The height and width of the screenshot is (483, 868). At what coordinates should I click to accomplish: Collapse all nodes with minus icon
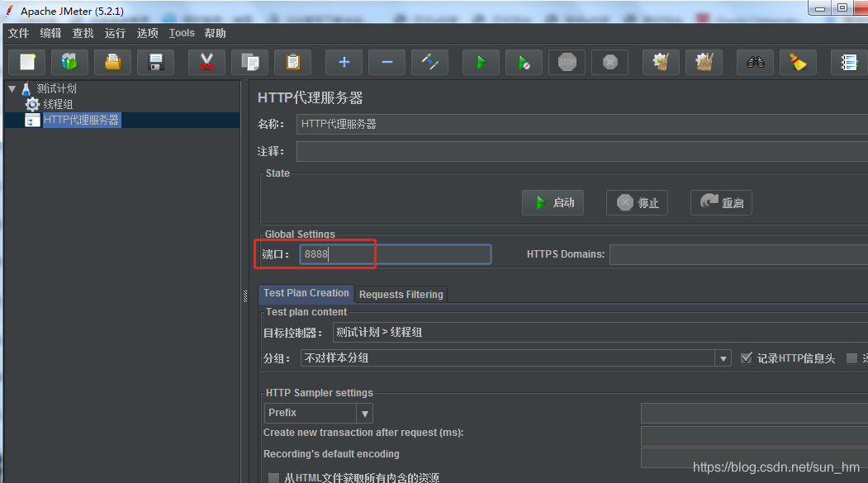coord(387,62)
